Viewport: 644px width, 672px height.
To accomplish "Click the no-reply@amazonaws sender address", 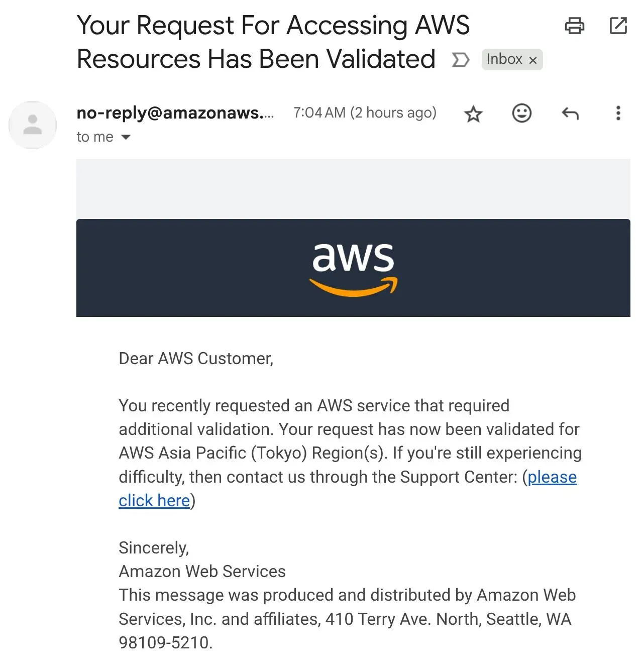I will point(175,113).
